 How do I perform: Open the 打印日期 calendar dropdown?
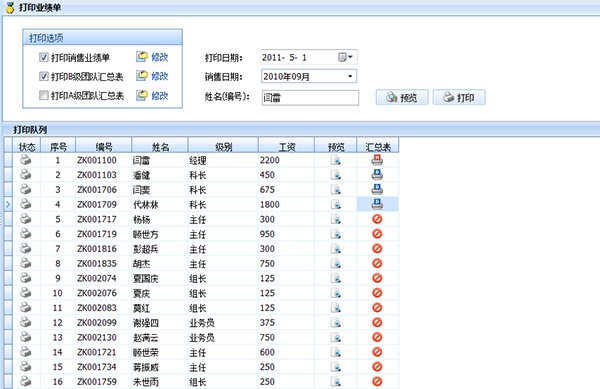[346, 57]
